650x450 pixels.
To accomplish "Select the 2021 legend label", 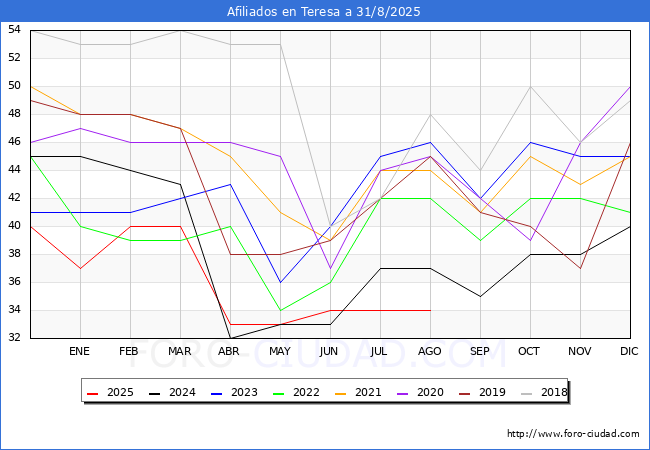I will coord(368,392).
